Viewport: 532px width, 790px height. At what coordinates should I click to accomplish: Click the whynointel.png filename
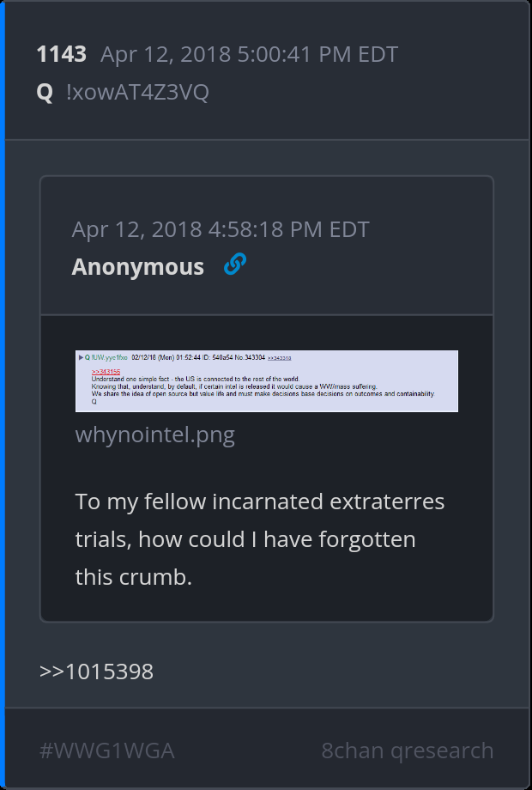(x=155, y=434)
